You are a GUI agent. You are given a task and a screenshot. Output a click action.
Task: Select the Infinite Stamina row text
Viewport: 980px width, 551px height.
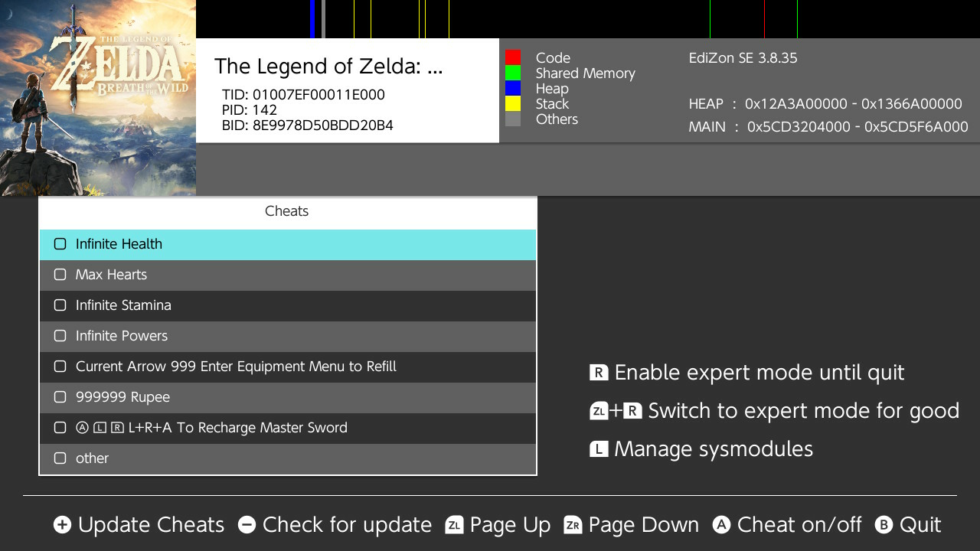(x=123, y=305)
